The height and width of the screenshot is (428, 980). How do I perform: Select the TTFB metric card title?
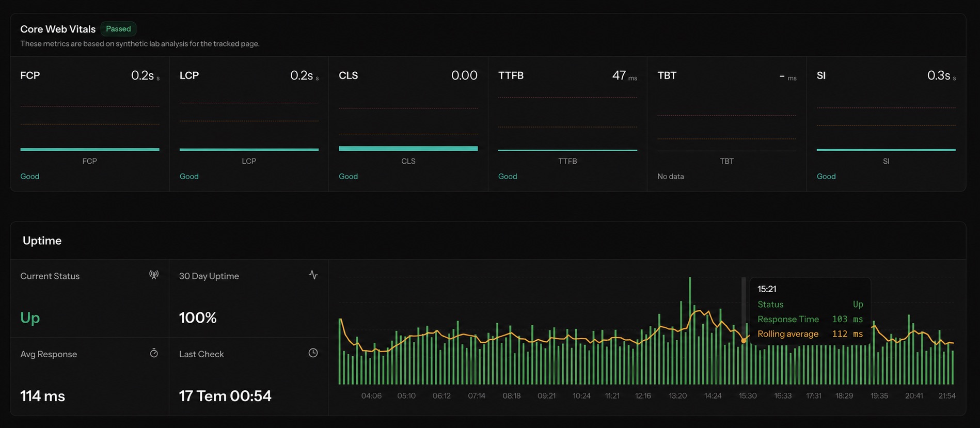tap(511, 75)
